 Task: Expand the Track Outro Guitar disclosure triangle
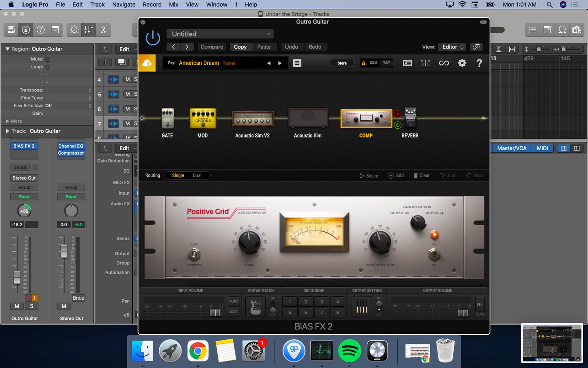coord(7,131)
